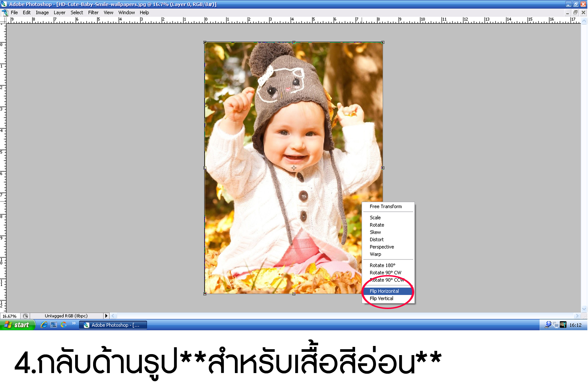This screenshot has width=588, height=392.
Task: Open the status bar info arrow next to Untagged RGB
Action: (106, 316)
